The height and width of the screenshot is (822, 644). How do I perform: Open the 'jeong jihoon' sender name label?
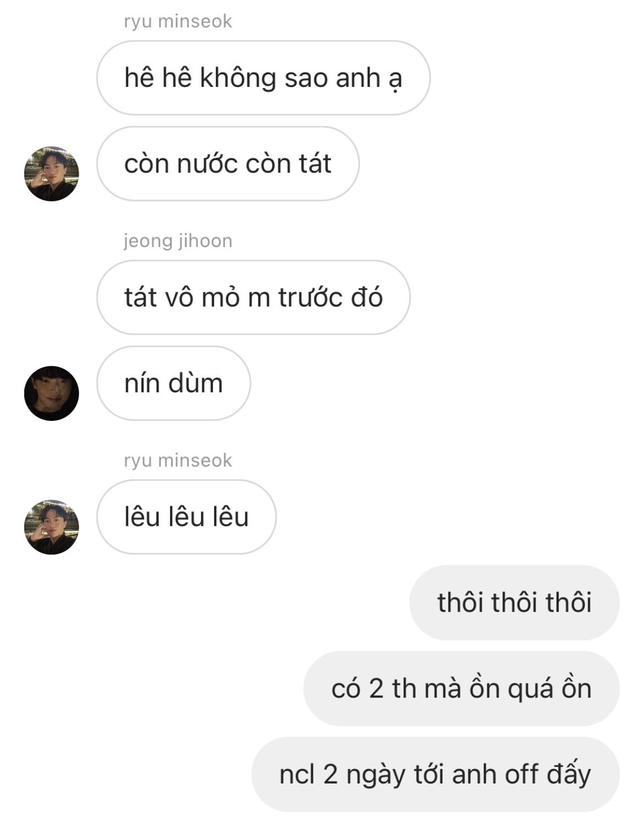178,241
